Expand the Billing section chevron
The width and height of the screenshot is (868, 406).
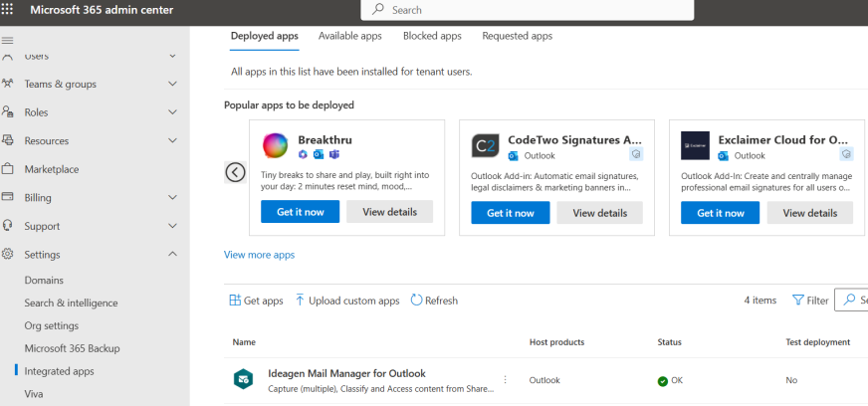173,197
